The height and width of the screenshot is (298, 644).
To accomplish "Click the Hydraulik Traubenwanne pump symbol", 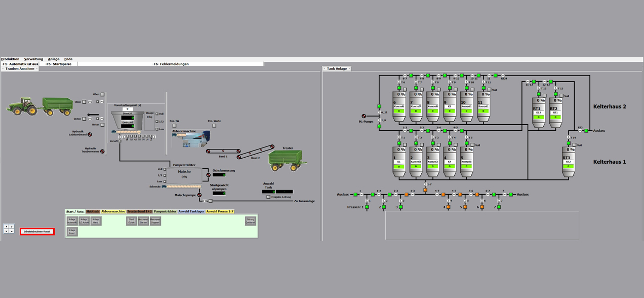I will 102,151.
